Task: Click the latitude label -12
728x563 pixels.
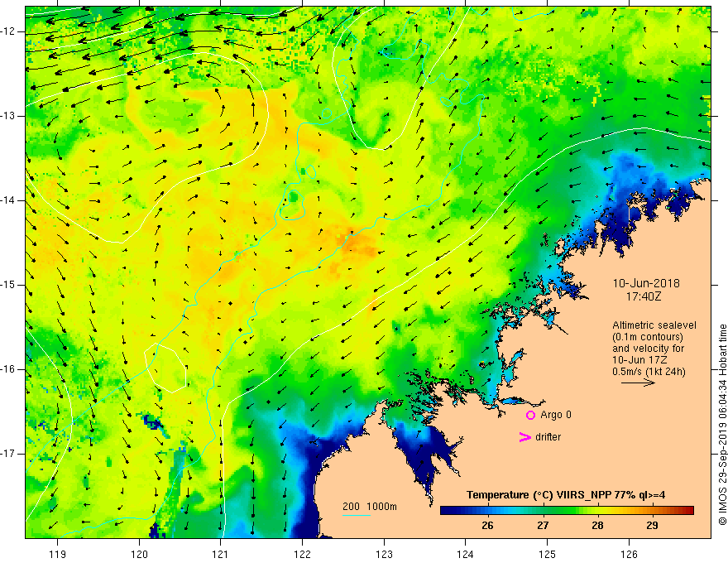Action: pos(9,31)
